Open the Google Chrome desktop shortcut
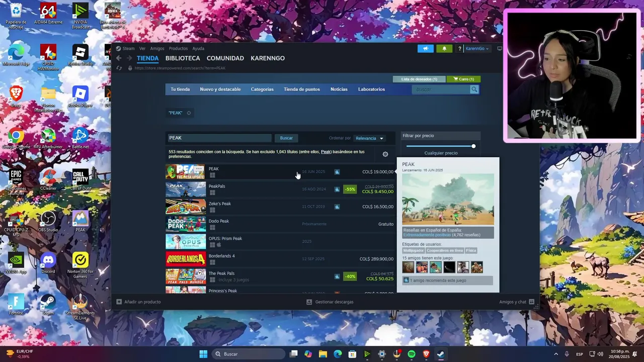 point(16,139)
